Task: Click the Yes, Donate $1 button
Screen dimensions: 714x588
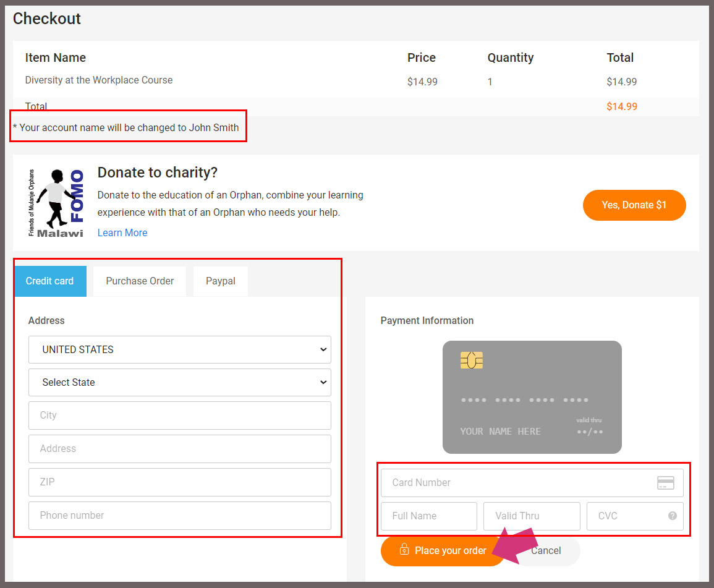Action: 634,205
